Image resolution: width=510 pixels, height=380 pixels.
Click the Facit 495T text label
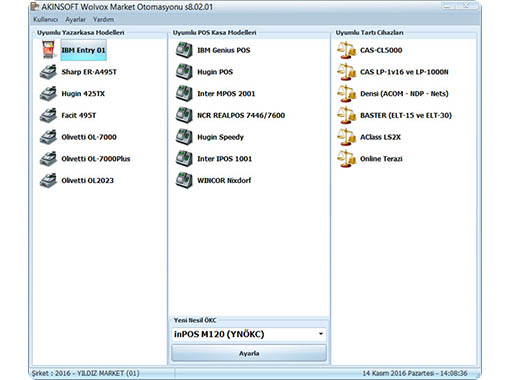pos(79,115)
